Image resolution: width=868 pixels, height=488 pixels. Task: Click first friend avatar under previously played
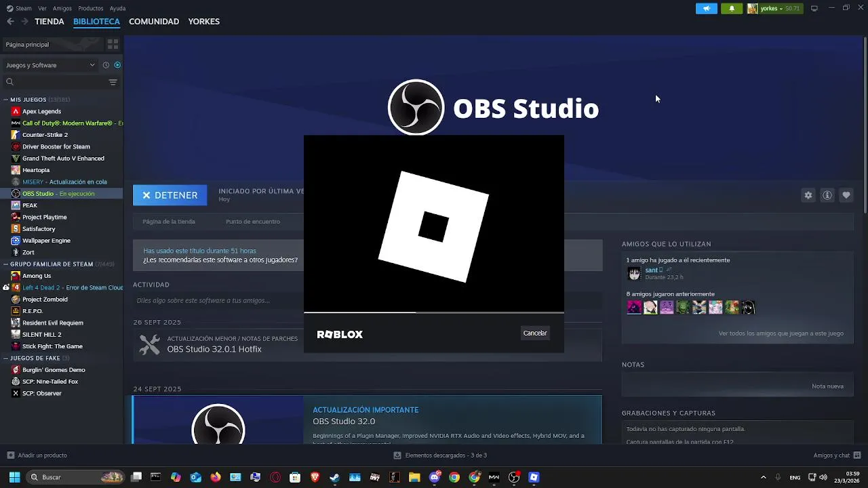point(634,308)
